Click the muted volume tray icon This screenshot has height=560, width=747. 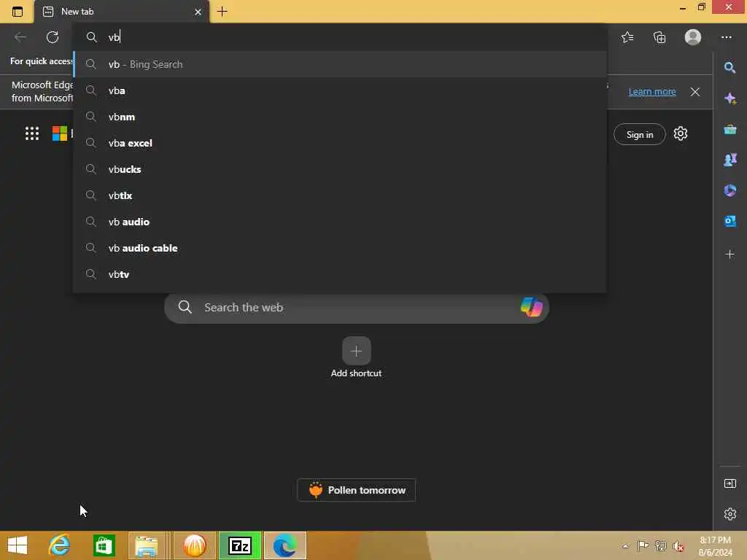pos(678,546)
